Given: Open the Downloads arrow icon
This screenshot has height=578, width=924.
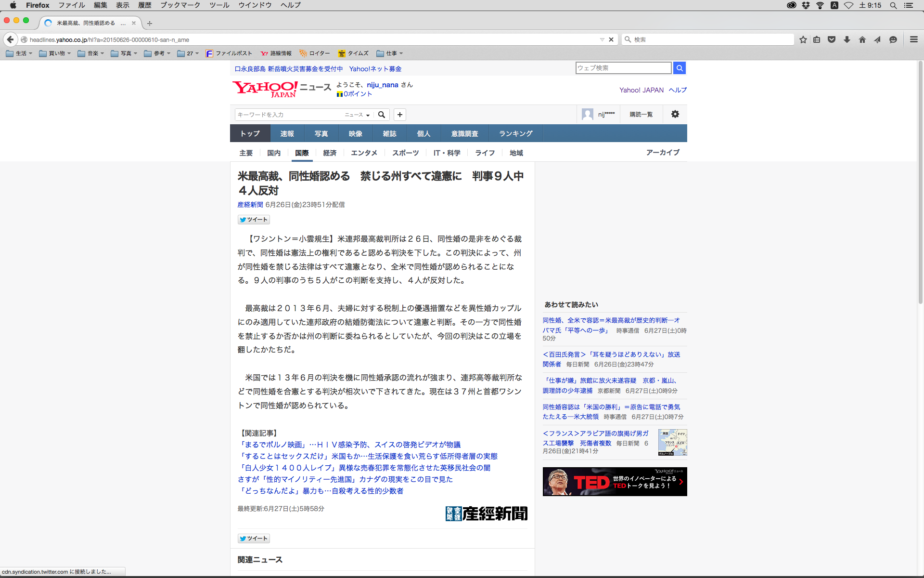Looking at the screenshot, I should (x=847, y=39).
